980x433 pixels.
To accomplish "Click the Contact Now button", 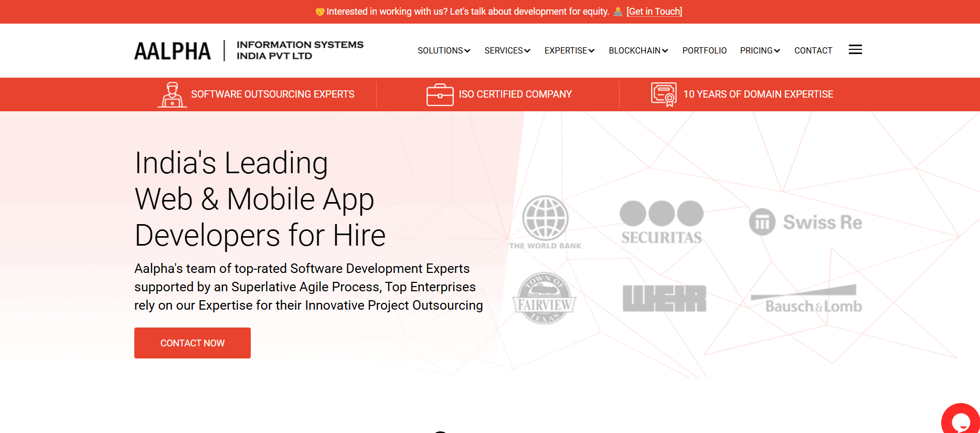I will [193, 343].
